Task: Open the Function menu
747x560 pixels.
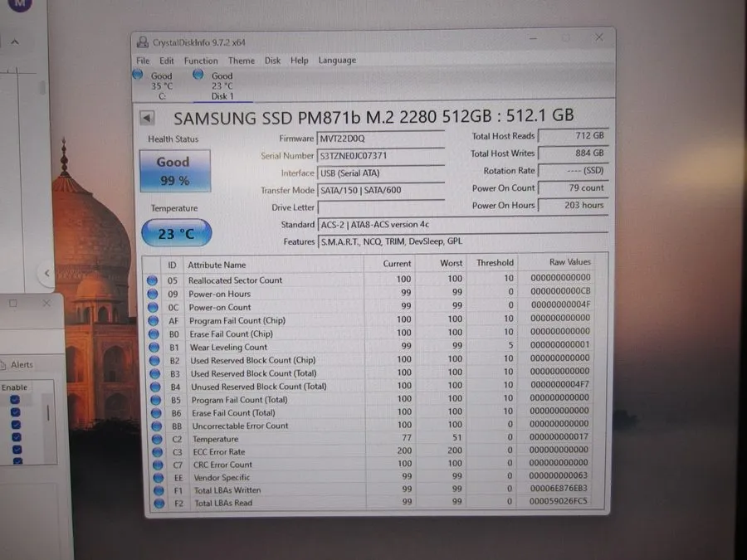Action: pos(201,61)
